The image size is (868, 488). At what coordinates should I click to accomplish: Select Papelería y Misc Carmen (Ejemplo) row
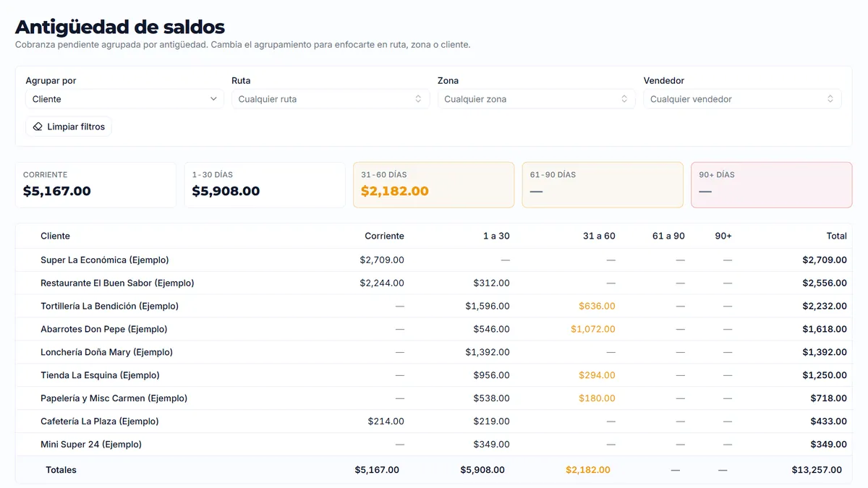click(434, 399)
